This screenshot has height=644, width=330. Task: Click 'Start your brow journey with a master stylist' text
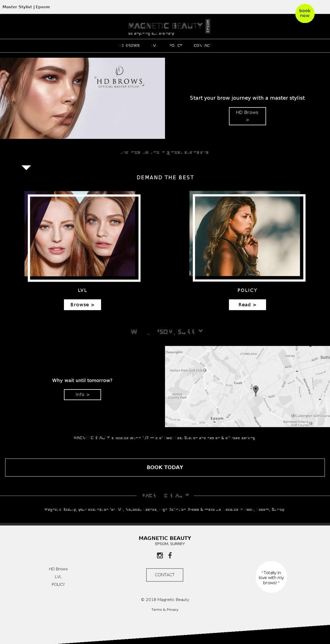point(247,98)
